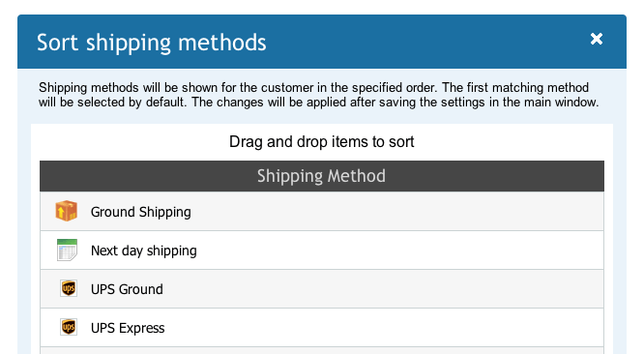
Task: Click empty blue title bar right of heading
Action: pos(427,42)
